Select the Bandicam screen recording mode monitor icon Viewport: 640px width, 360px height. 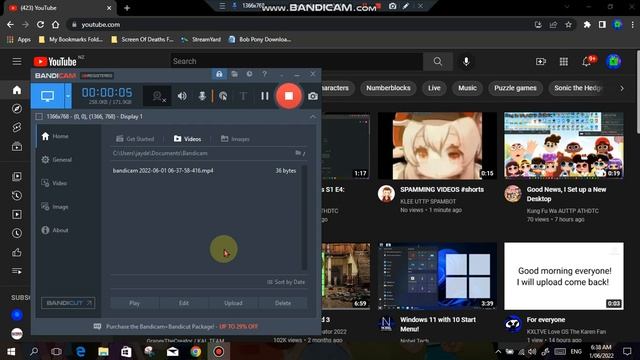click(47, 96)
